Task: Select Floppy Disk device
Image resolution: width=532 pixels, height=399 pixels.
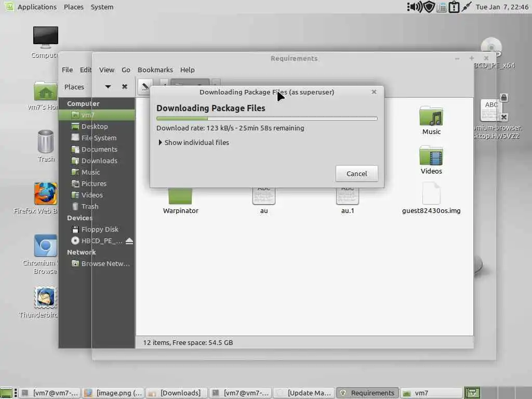Action: pos(97,229)
